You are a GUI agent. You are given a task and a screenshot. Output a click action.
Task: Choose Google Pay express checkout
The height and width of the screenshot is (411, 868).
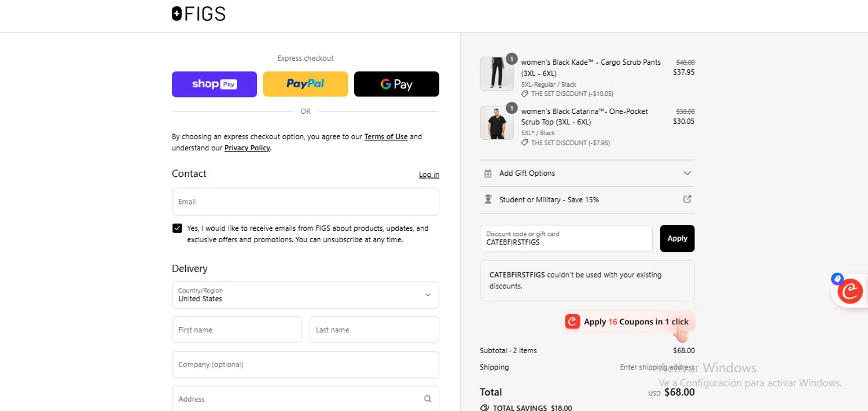click(x=396, y=84)
